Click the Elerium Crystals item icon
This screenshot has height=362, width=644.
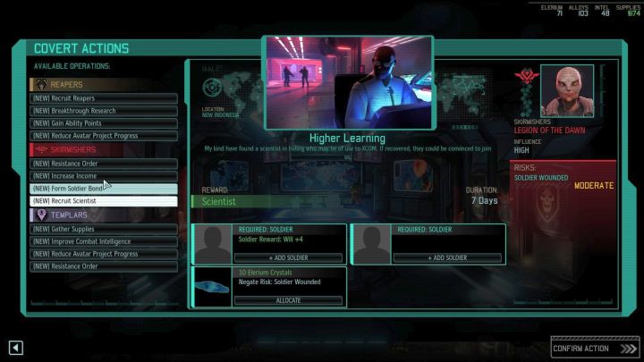(214, 286)
